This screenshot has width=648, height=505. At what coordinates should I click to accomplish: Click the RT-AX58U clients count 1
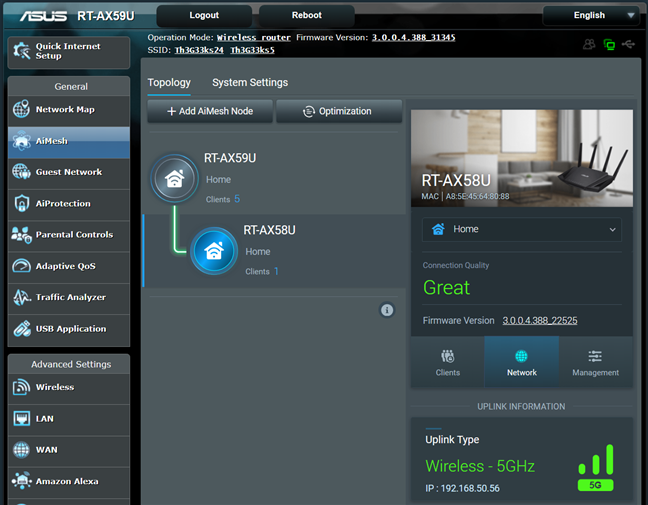click(x=276, y=271)
